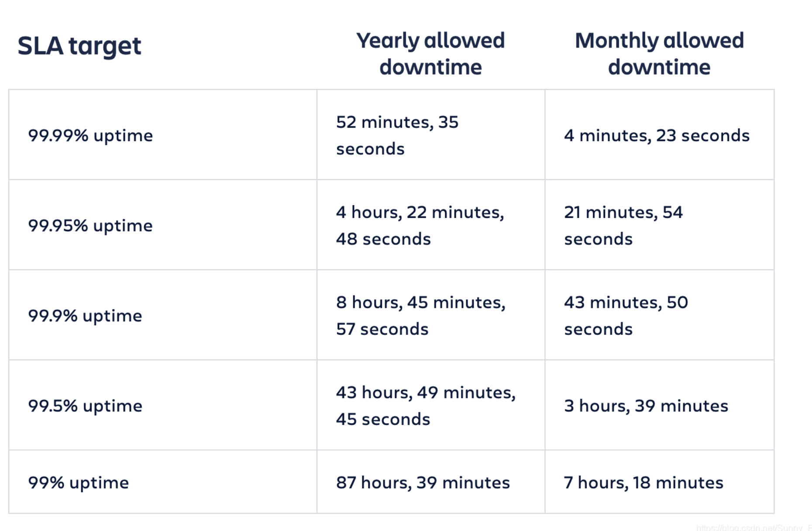Click the 8 hours, 45 minutes yearly cell
The width and height of the screenshot is (812, 531).
tap(431, 315)
